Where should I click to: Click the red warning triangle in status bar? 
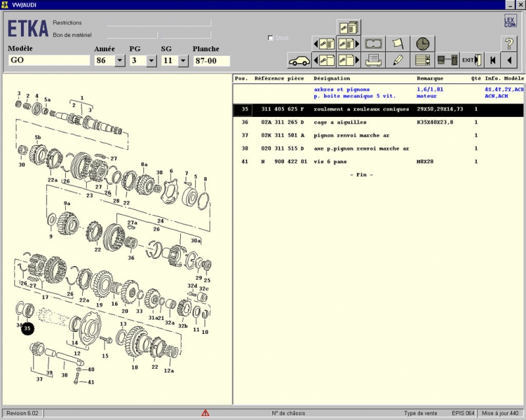point(205,413)
